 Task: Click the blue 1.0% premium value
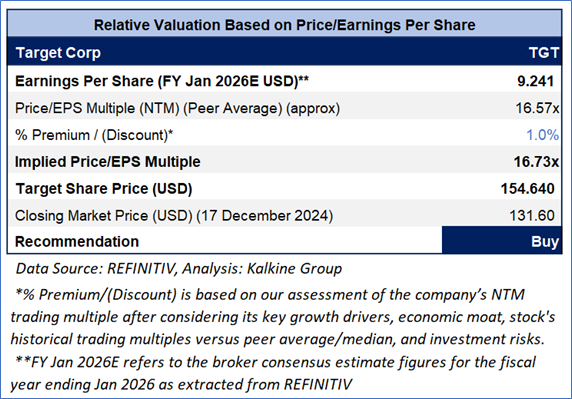pos(542,135)
